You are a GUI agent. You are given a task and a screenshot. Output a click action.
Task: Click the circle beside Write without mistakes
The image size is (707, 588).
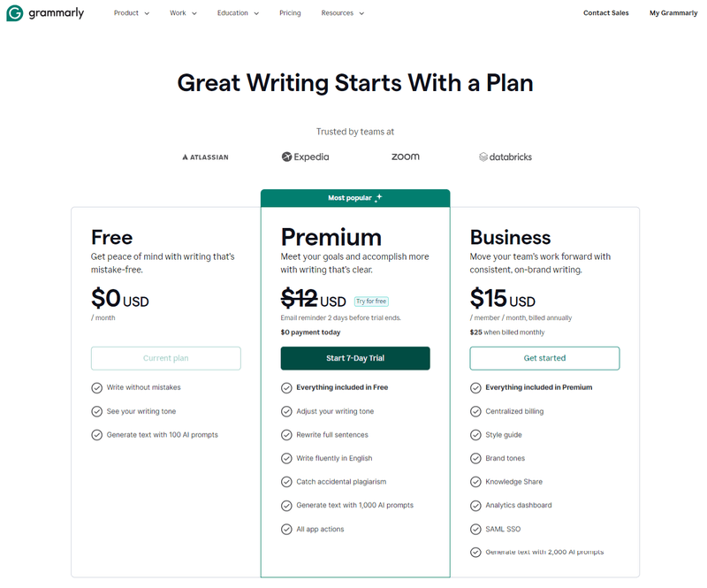(97, 387)
